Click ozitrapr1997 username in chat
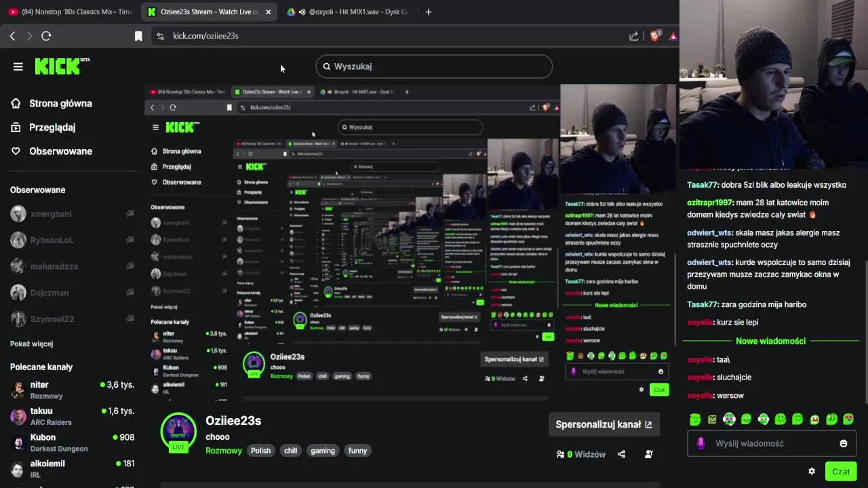This screenshot has width=868, height=488. (710, 203)
